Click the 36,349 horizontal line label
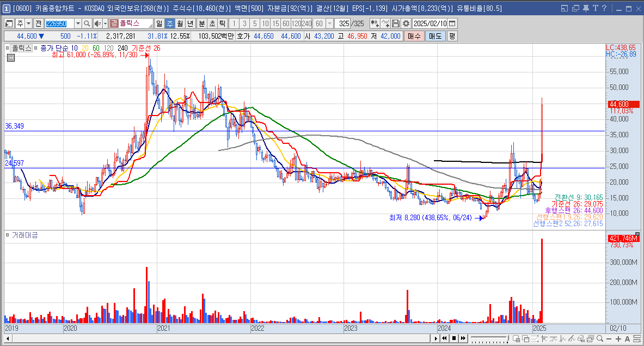This screenshot has width=644, height=346. [14, 126]
